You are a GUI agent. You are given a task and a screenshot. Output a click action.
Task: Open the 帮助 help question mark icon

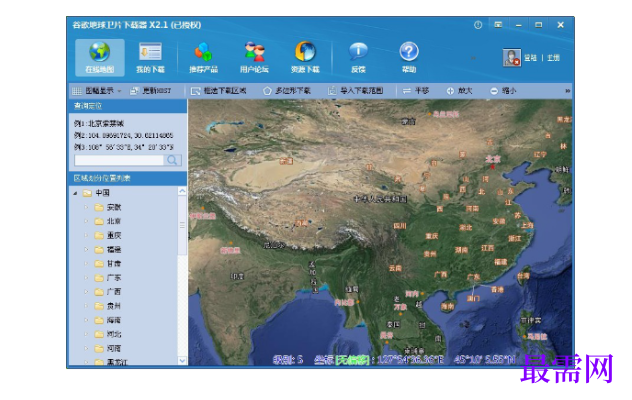409,57
